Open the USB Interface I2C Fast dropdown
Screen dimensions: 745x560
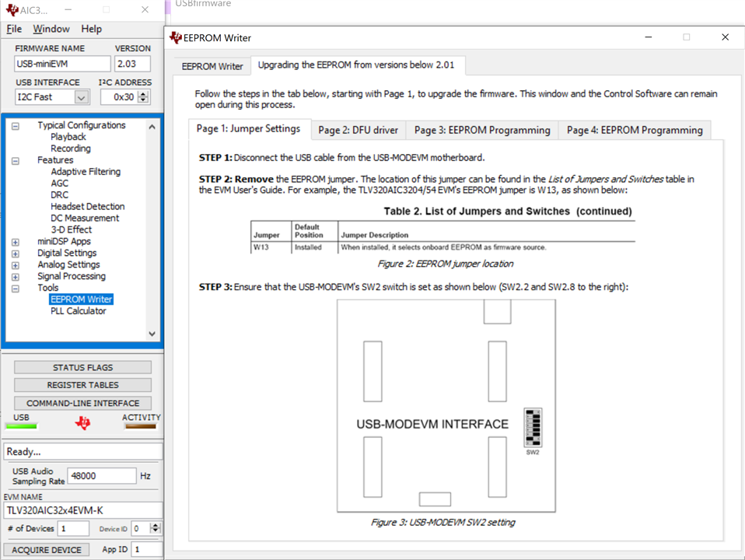81,97
